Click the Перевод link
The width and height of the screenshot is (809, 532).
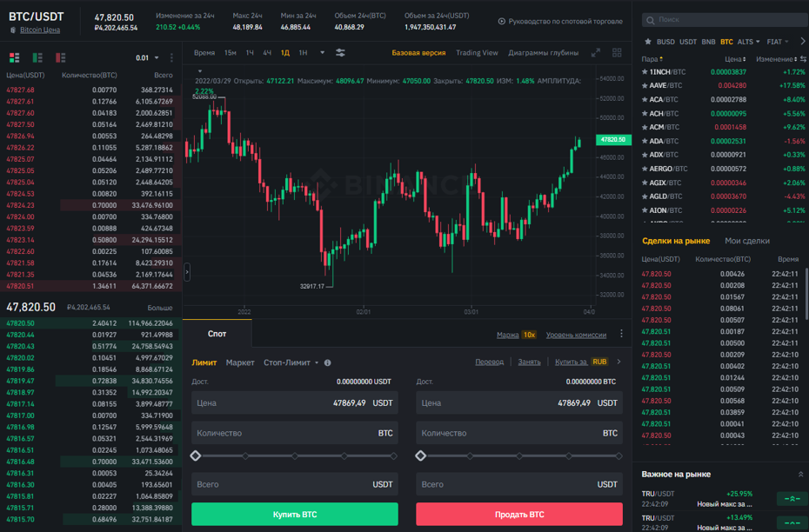pos(489,362)
